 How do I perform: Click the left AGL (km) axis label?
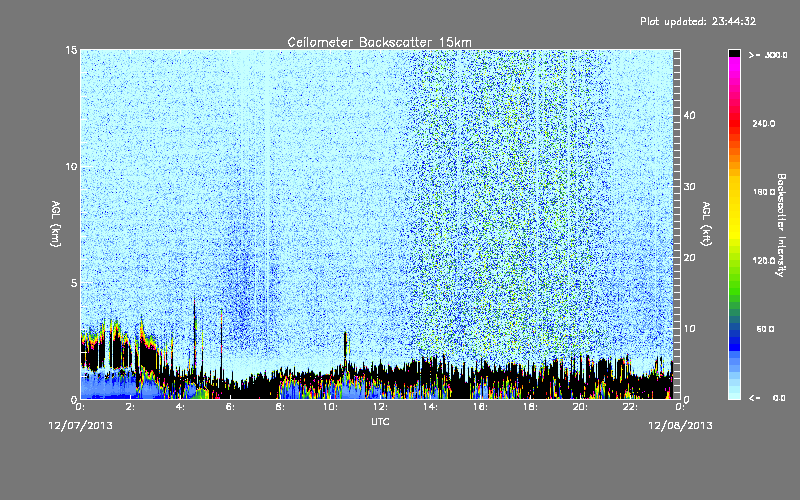[56, 224]
